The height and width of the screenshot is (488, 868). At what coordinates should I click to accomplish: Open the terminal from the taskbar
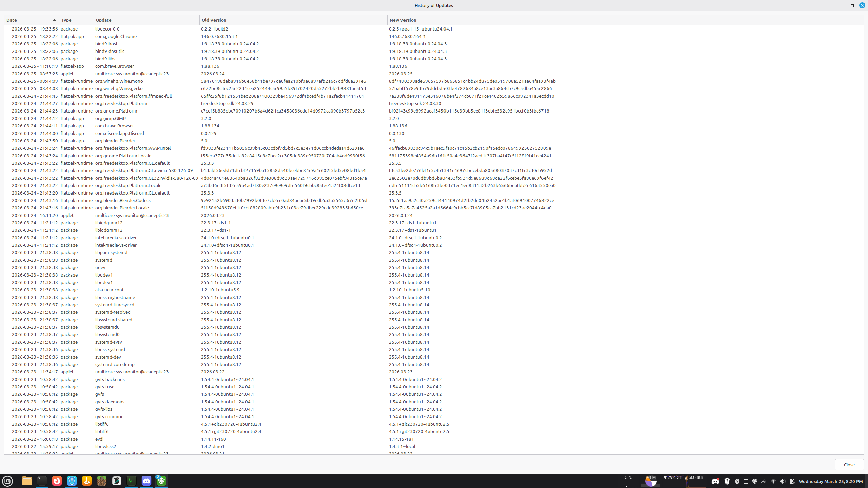(x=42, y=481)
